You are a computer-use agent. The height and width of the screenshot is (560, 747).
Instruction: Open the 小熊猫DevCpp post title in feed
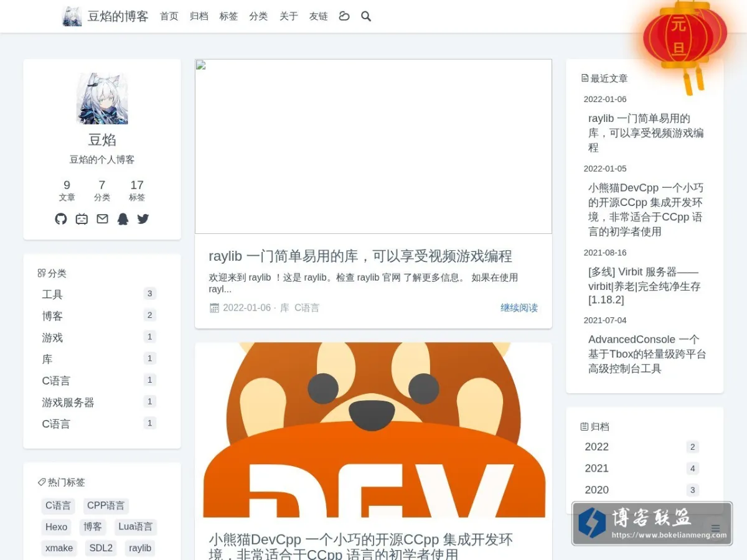pyautogui.click(x=361, y=547)
